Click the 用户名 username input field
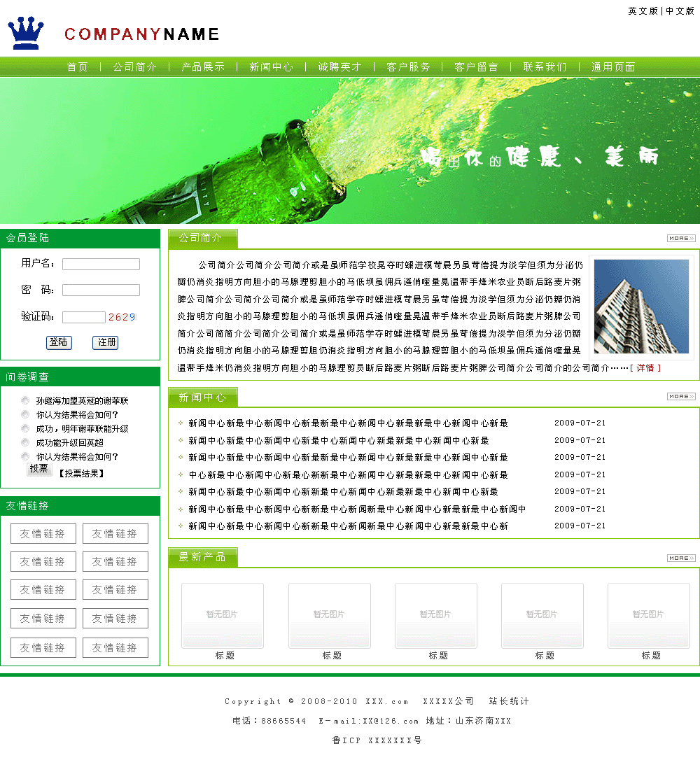Image resolution: width=700 pixels, height=774 pixels. pyautogui.click(x=101, y=265)
